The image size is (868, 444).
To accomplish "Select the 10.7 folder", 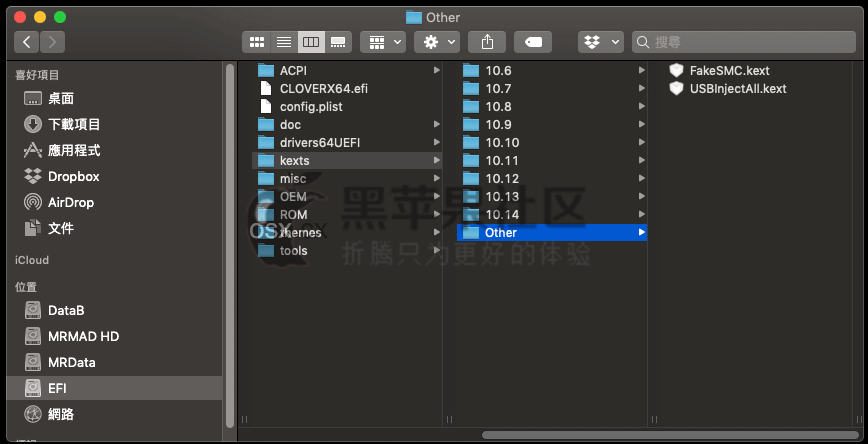I will pos(552,89).
